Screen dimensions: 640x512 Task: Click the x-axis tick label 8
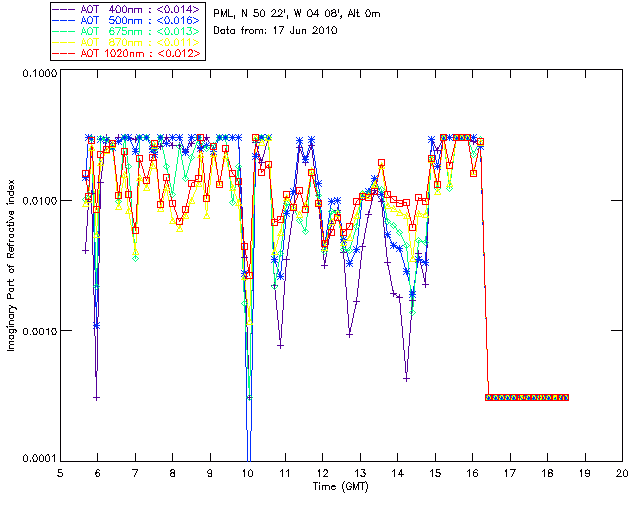point(173,473)
